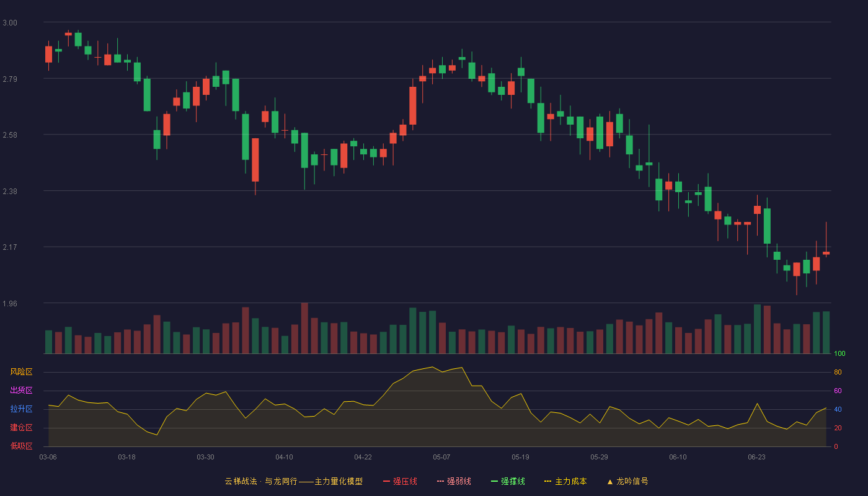Click the 40 indicator scale value
Viewport: 868px width, 496px height.
[838, 409]
